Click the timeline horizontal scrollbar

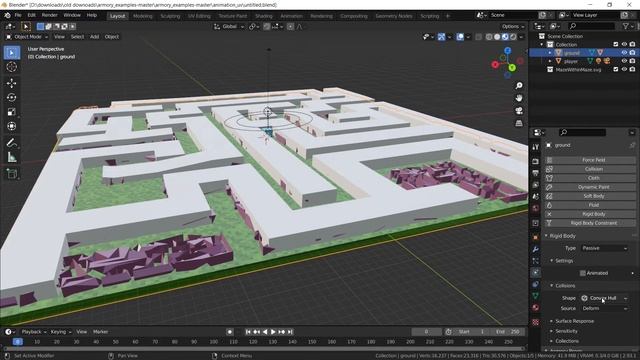(x=264, y=349)
